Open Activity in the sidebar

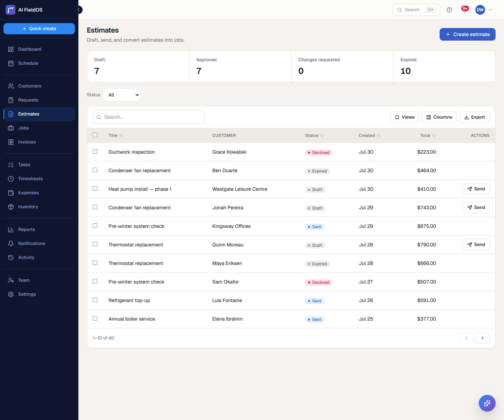pos(39,257)
